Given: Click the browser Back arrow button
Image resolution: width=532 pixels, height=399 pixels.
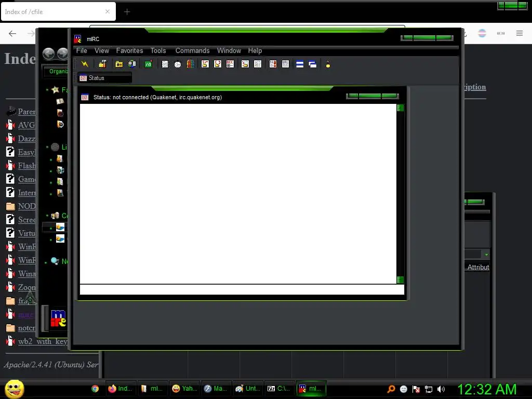Looking at the screenshot, I should [x=12, y=33].
